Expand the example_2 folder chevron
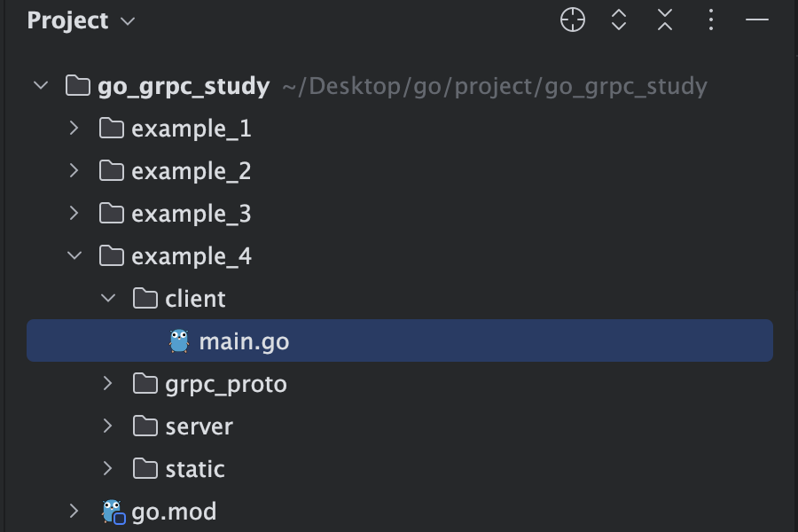Screen dimensions: 798x532 coord(74,171)
